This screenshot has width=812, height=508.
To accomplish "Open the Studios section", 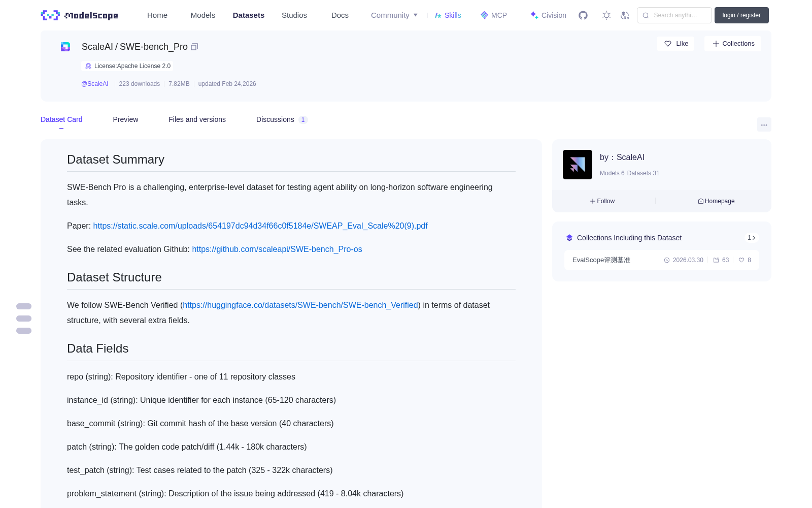I will tap(294, 15).
